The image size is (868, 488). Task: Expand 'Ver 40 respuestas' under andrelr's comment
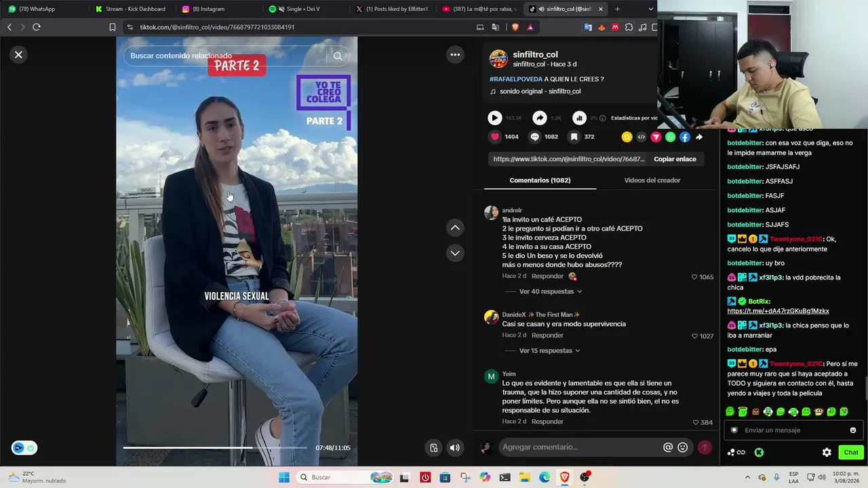tap(551, 291)
